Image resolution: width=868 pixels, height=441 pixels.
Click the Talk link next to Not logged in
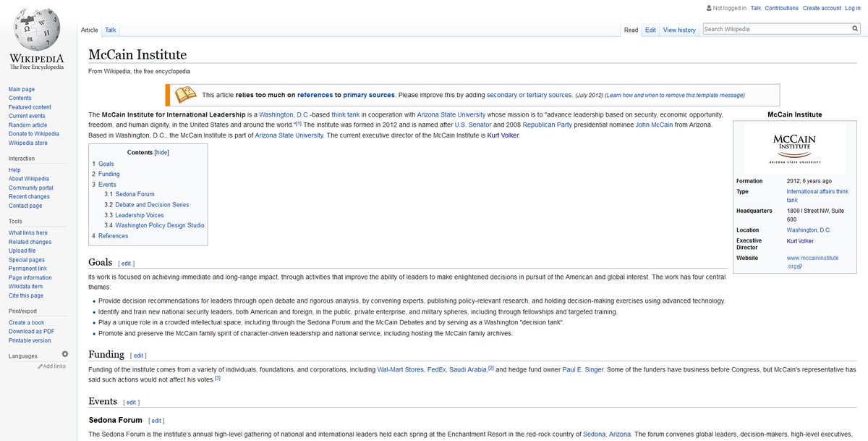click(756, 8)
